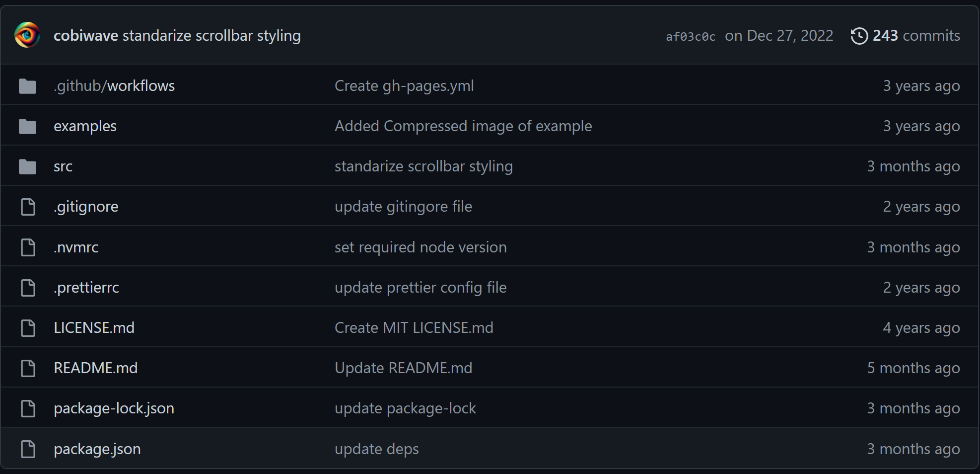Open commit hash af03c0c
980x474 pixels.
pyautogui.click(x=691, y=37)
